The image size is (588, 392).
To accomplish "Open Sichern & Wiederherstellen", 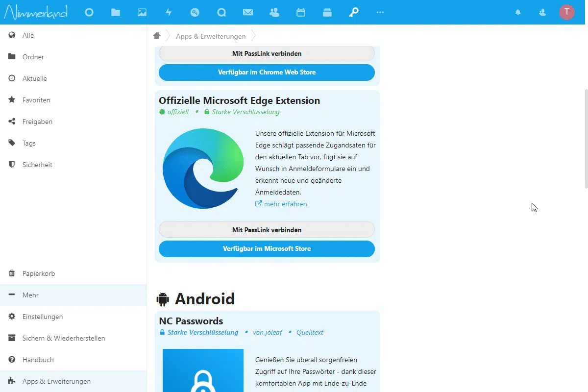I will pos(73,338).
